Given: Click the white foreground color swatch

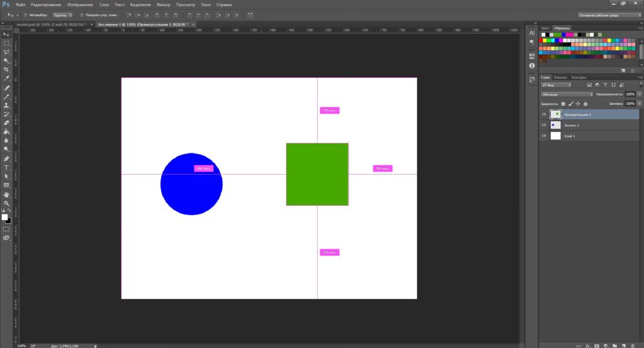Looking at the screenshot, I should pyautogui.click(x=4, y=217).
